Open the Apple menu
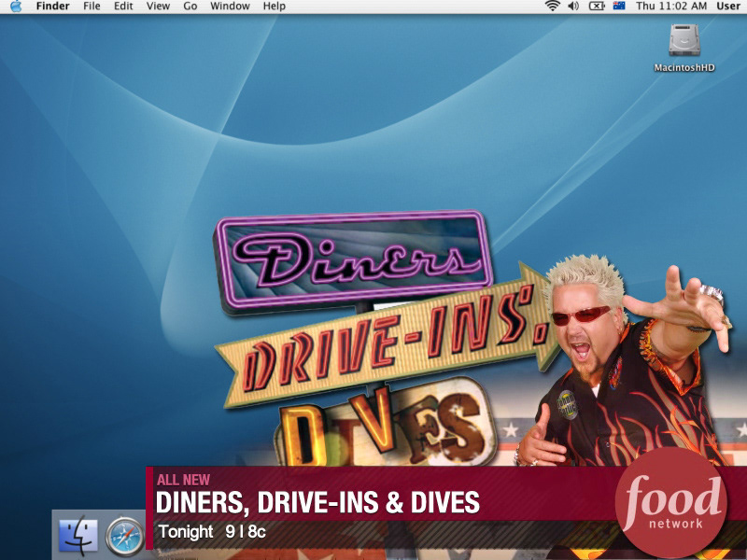This screenshot has height=560, width=747. (x=16, y=7)
